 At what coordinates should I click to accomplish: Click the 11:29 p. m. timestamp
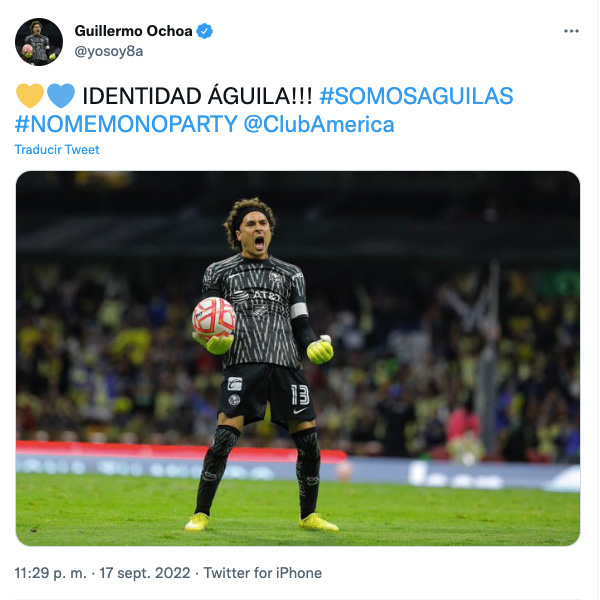(51, 573)
